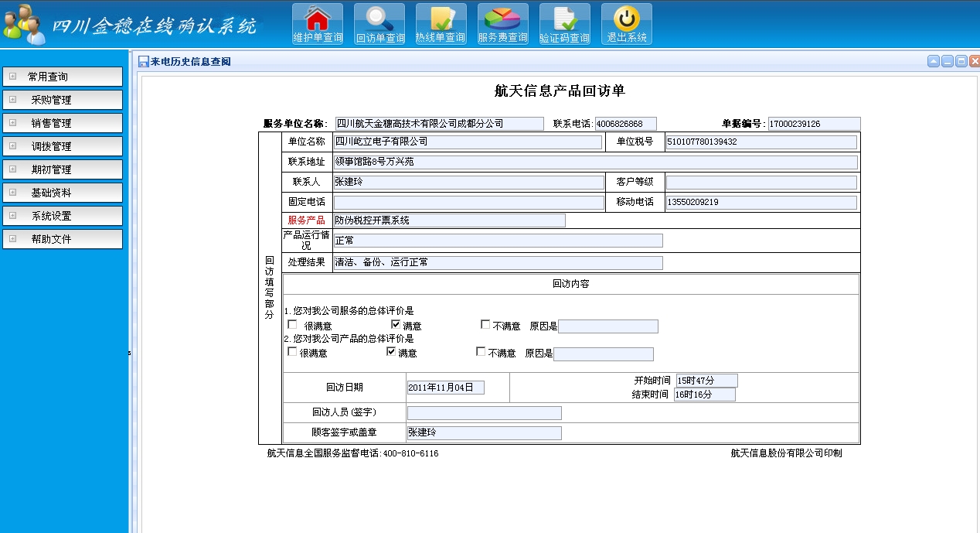
Task: Click the 顾客签字或盖章 field
Action: tap(485, 433)
